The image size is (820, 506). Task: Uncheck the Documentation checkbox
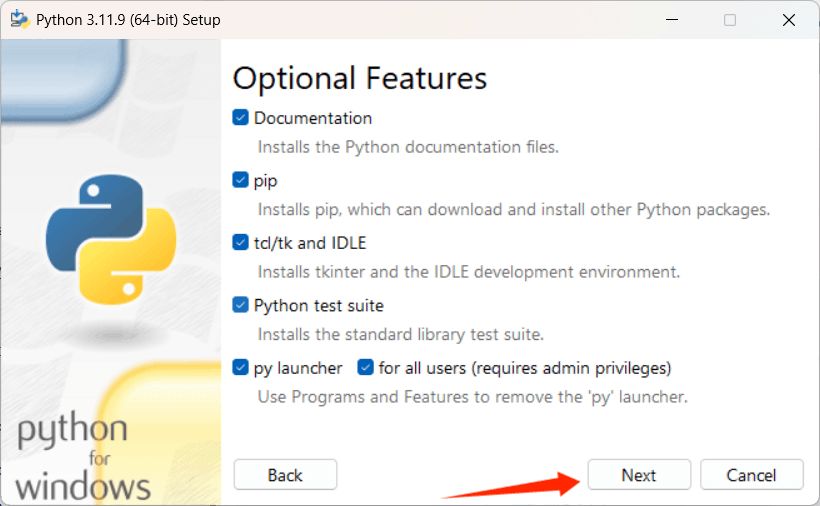point(240,118)
